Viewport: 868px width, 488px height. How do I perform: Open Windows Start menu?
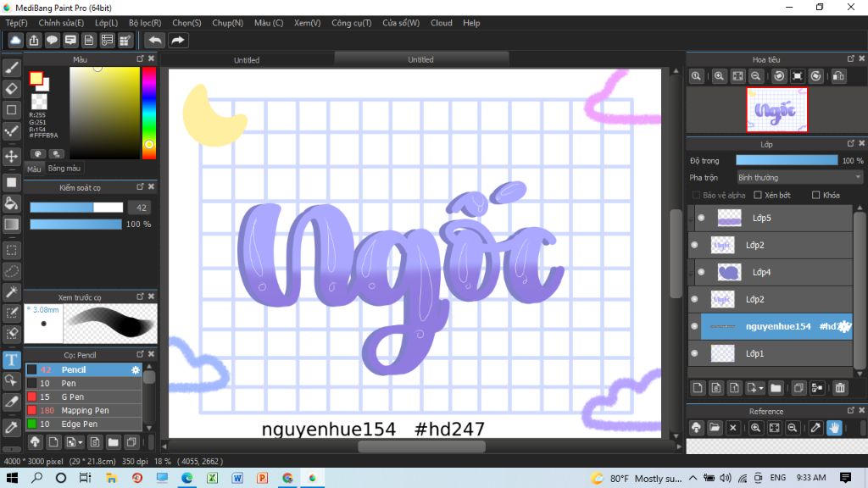pos(11,478)
